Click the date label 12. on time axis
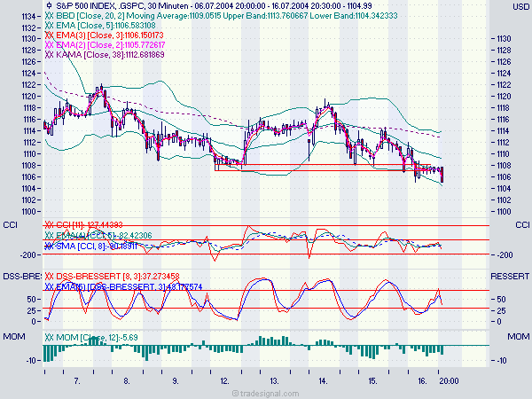The height and width of the screenshot is (399, 532). (x=224, y=381)
